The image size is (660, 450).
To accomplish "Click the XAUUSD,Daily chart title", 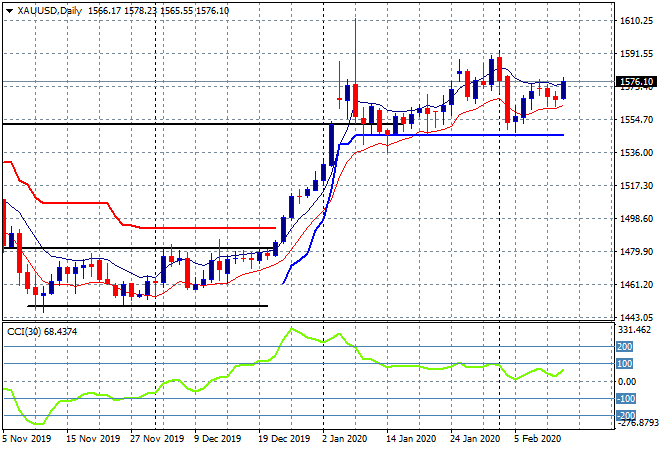I will tap(50, 11).
